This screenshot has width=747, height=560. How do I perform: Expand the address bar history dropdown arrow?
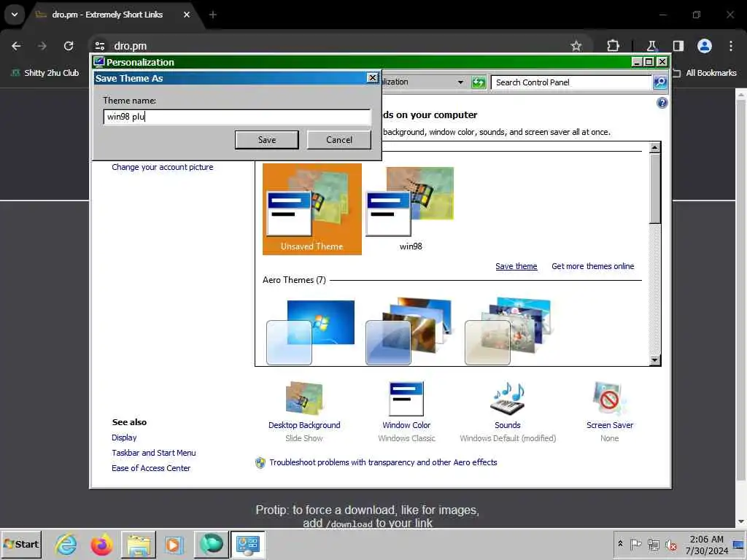point(460,82)
